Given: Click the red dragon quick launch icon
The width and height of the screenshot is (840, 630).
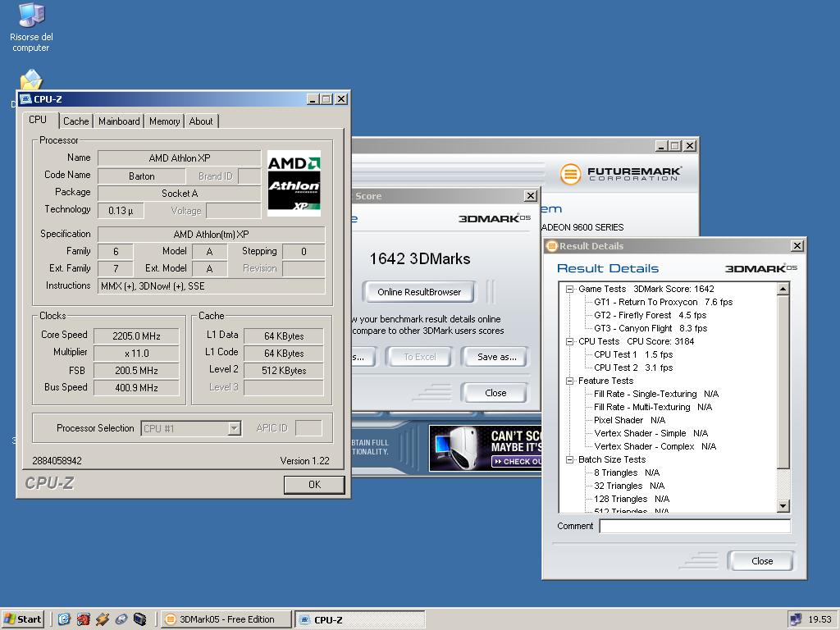Looking at the screenshot, I should 83,619.
